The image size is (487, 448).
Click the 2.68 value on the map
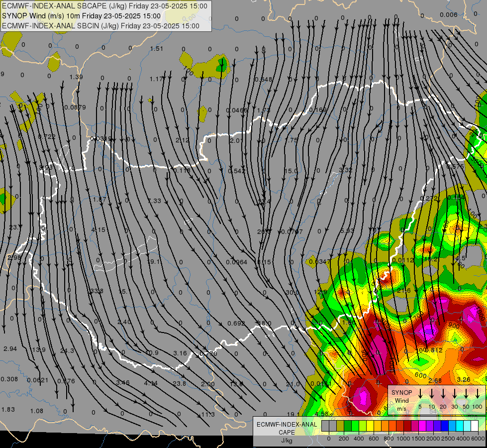[435, 380]
